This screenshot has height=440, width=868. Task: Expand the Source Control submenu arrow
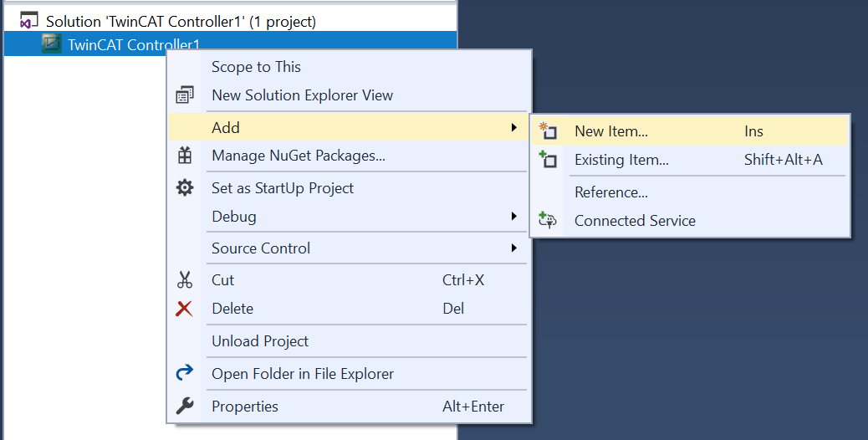click(513, 248)
